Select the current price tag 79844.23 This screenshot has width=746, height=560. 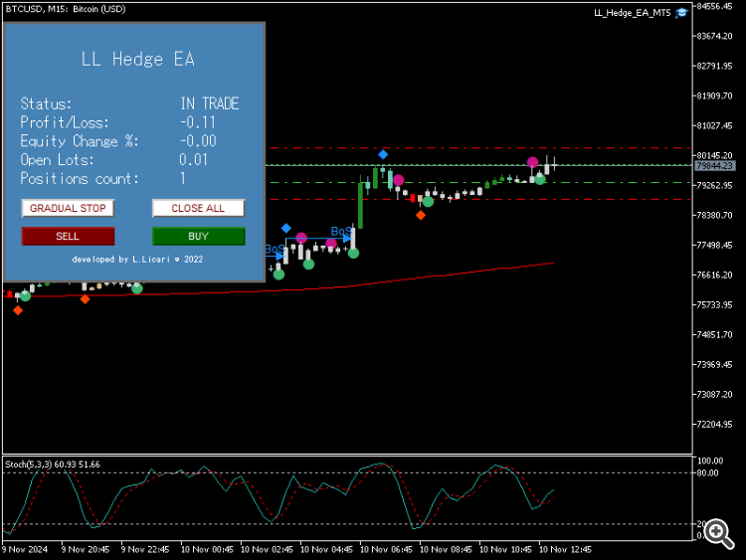tap(714, 165)
